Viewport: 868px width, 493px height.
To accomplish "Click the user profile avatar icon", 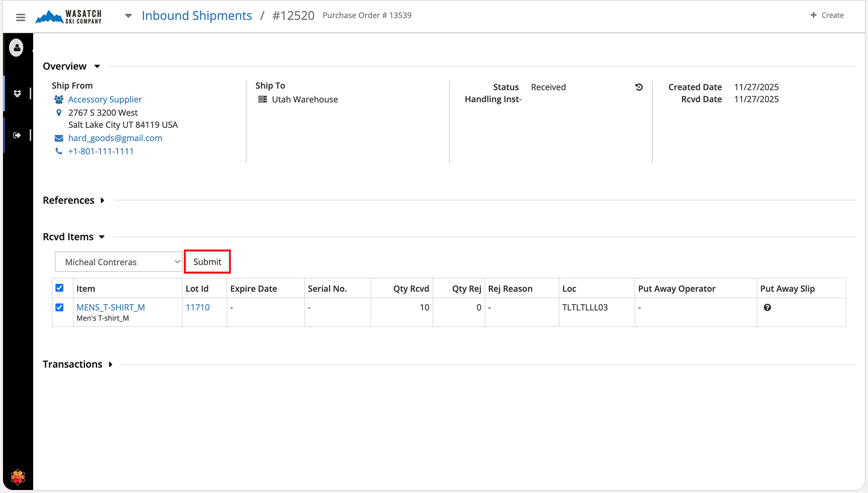I will click(16, 47).
